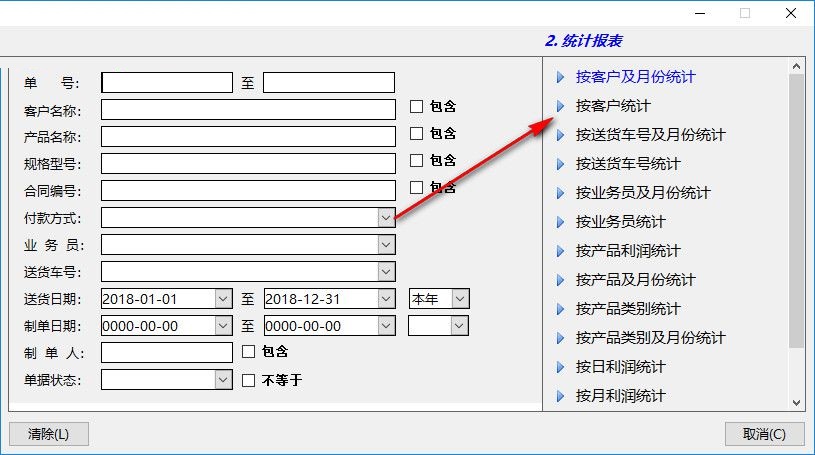The height and width of the screenshot is (455, 815).
Task: Open report 按业务员及月份统计
Action: click(x=642, y=193)
